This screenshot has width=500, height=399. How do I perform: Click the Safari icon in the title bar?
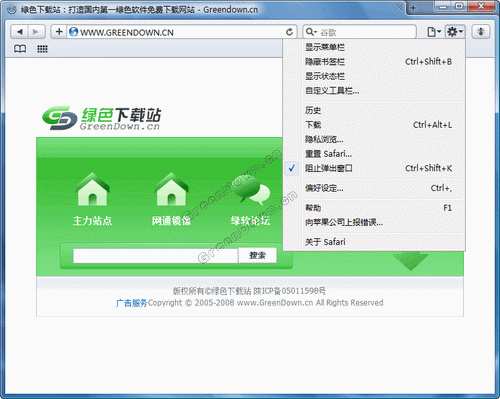point(11,9)
